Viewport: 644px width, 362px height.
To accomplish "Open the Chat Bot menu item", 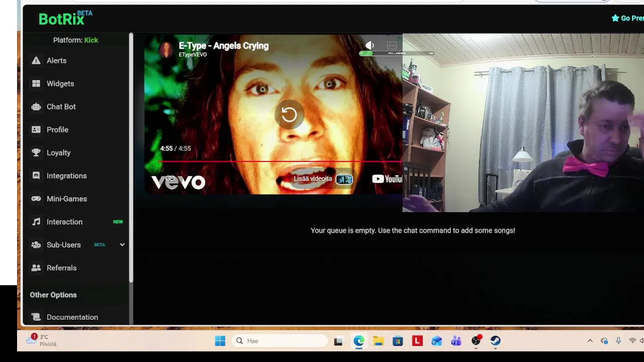I will (61, 107).
